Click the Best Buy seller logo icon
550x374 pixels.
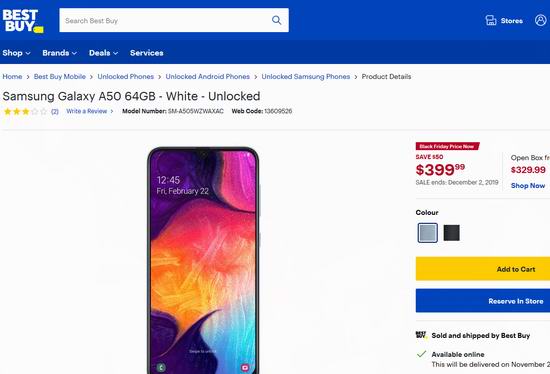click(421, 335)
